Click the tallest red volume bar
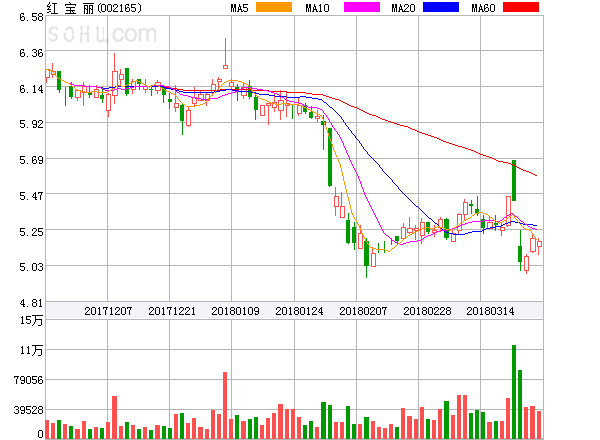The width and height of the screenshot is (600, 440). tap(225, 405)
